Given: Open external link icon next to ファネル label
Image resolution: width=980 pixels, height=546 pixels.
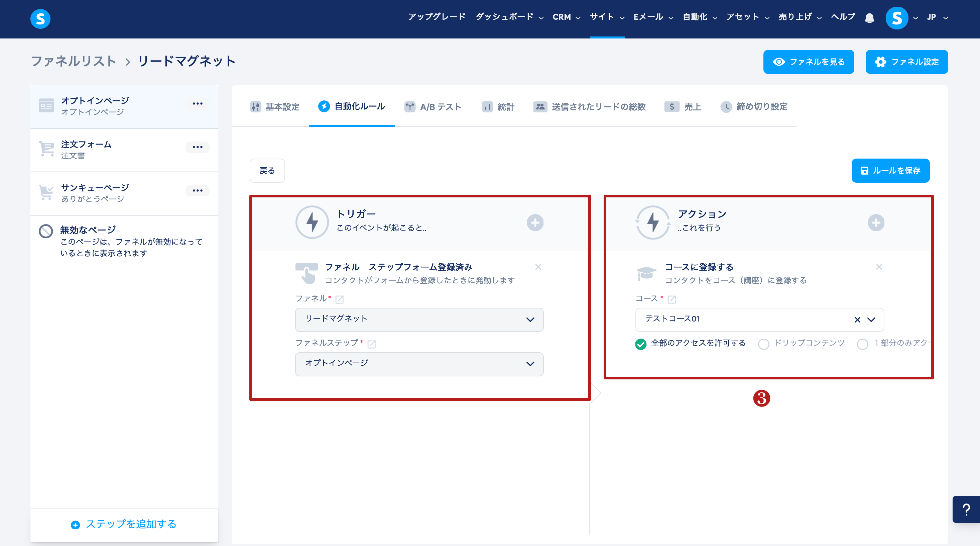Looking at the screenshot, I should coord(339,300).
